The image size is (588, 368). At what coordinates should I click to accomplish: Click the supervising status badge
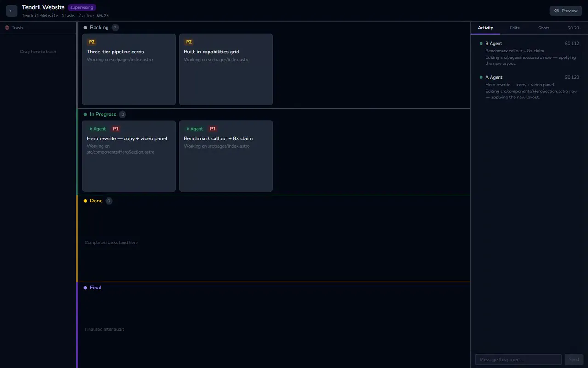(82, 7)
